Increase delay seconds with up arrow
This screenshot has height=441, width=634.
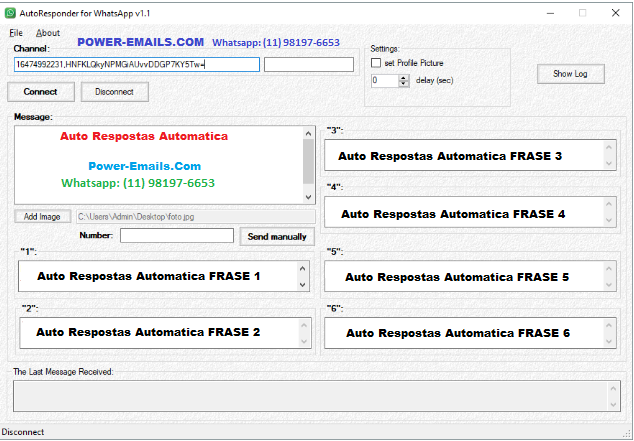[404, 78]
